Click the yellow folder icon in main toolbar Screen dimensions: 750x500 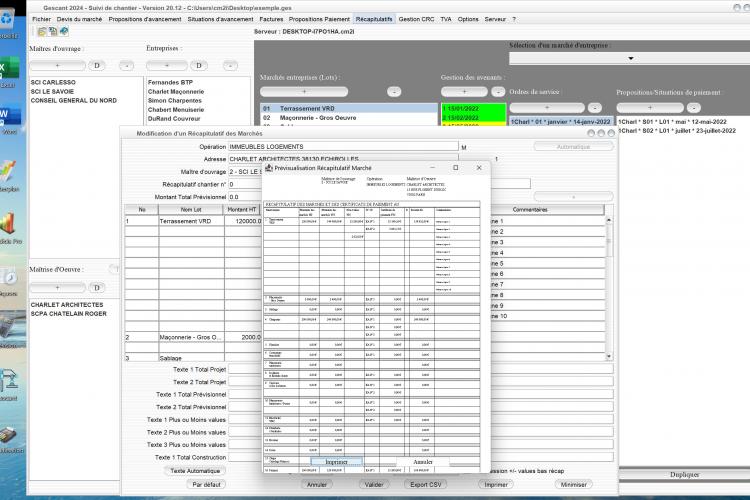click(x=42, y=32)
